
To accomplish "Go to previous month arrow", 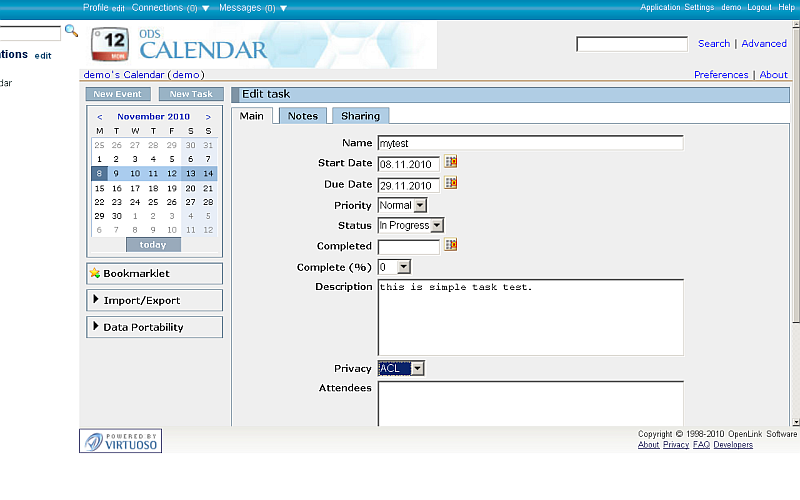I will (x=99, y=117).
